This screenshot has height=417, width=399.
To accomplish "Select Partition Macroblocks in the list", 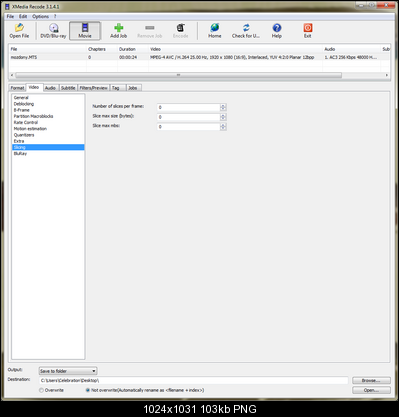I will click(x=48, y=116).
